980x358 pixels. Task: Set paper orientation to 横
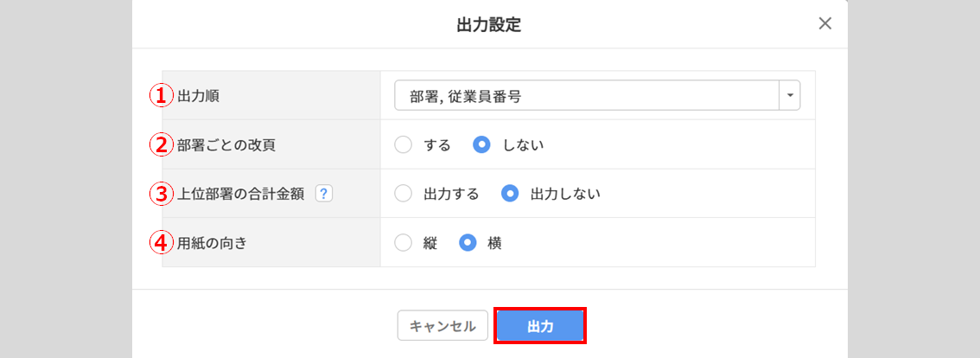[x=468, y=243]
